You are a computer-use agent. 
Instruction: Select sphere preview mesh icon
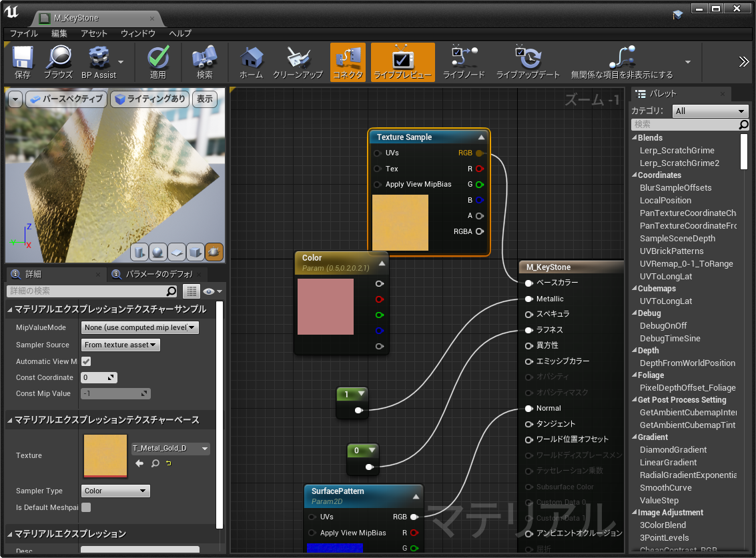[158, 252]
